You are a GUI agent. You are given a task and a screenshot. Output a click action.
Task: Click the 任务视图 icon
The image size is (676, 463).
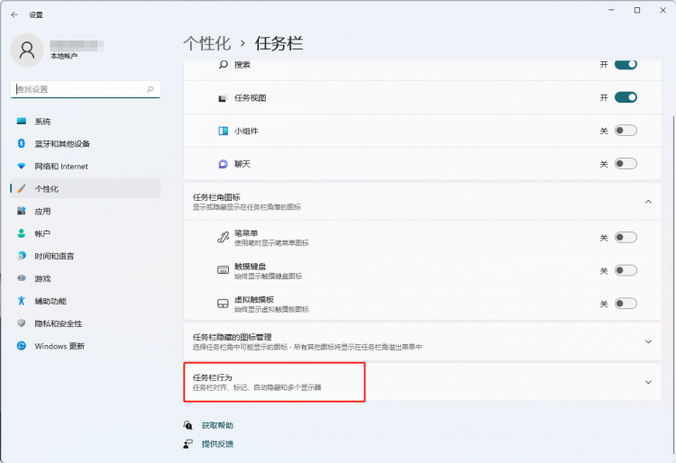[223, 98]
